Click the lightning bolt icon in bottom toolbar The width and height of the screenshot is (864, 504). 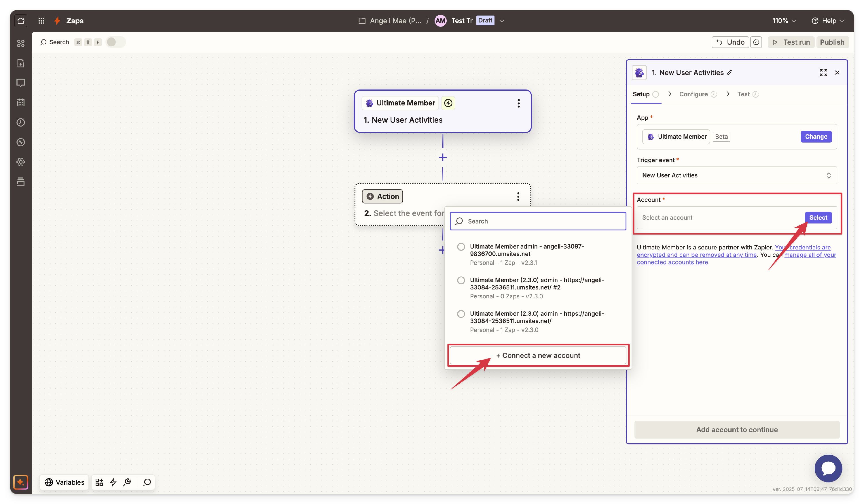[x=113, y=482]
